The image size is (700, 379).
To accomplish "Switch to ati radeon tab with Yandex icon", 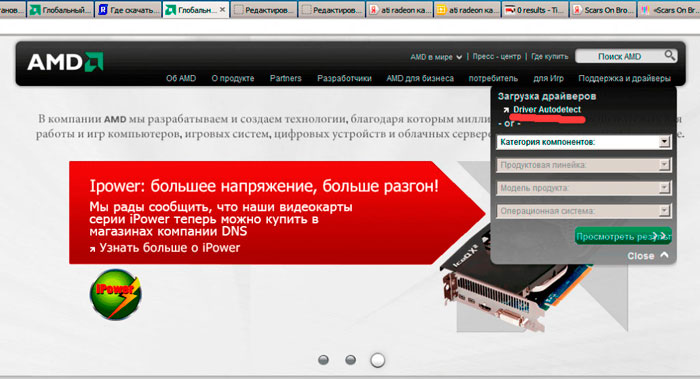I will 399,9.
